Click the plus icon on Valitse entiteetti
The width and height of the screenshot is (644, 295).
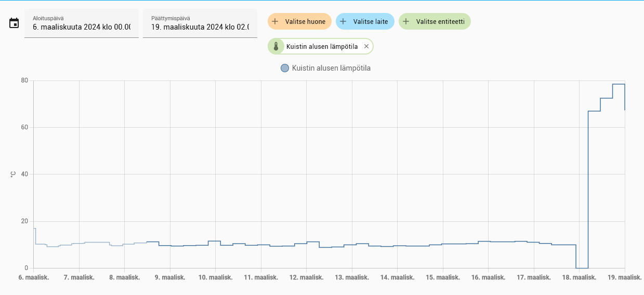click(x=406, y=22)
